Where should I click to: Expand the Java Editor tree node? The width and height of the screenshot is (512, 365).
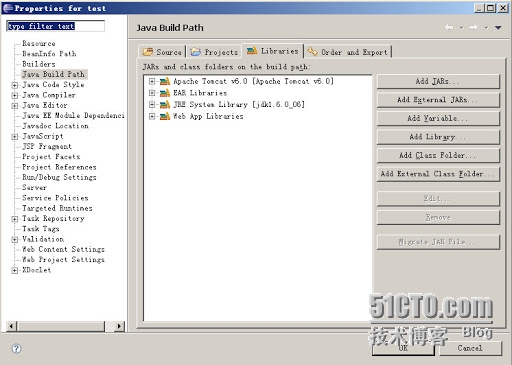click(14, 106)
